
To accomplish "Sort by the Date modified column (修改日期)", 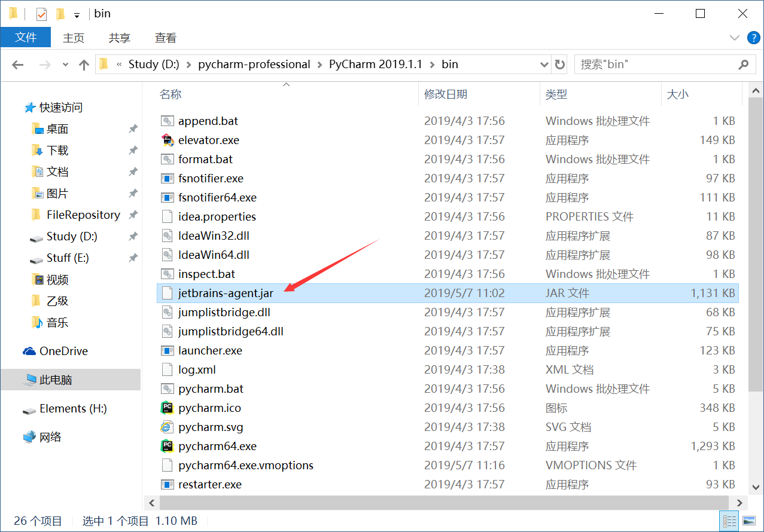I will click(479, 94).
